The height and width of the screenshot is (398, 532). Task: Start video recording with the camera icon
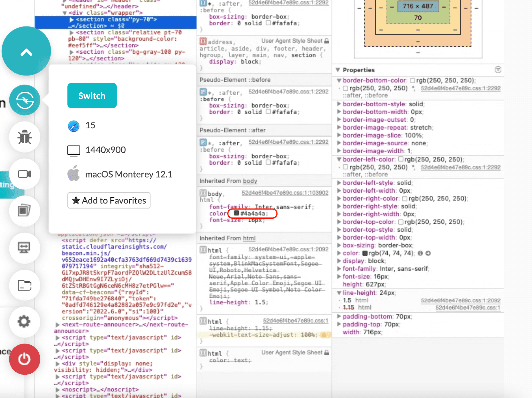[25, 174]
